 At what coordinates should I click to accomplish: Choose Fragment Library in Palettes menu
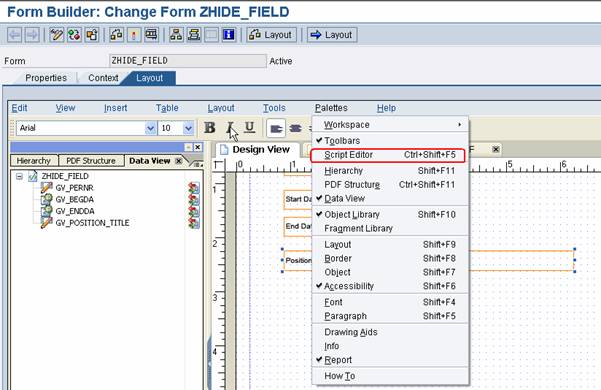391,228
